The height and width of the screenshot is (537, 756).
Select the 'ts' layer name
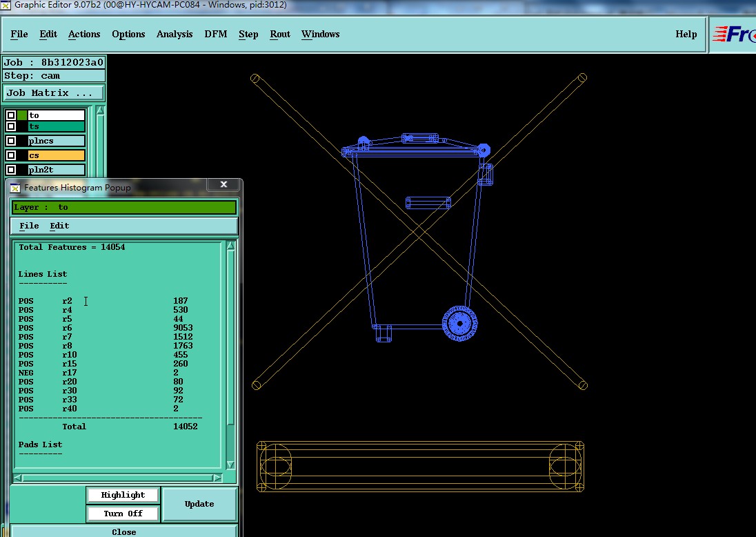pos(56,126)
